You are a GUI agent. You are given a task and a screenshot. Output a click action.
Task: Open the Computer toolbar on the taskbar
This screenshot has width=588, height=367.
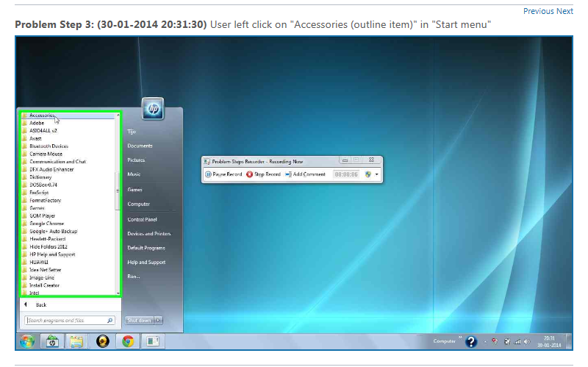[x=445, y=341]
